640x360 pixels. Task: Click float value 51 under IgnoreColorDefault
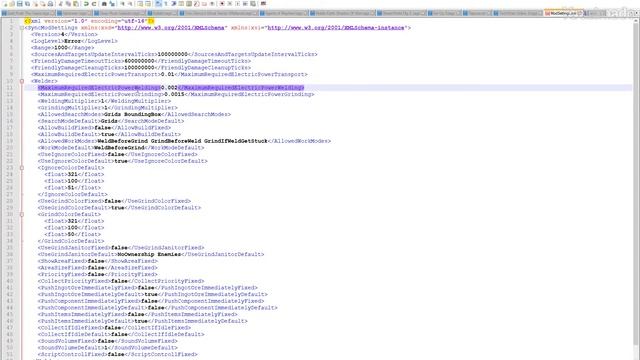pyautogui.click(x=71, y=188)
